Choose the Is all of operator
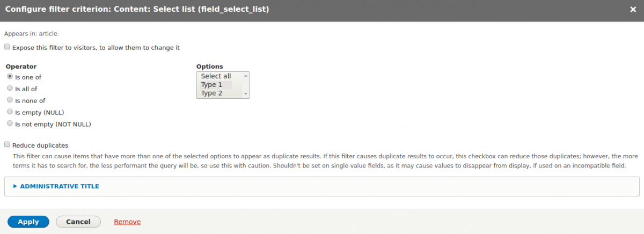The width and height of the screenshot is (644, 234). tap(10, 89)
